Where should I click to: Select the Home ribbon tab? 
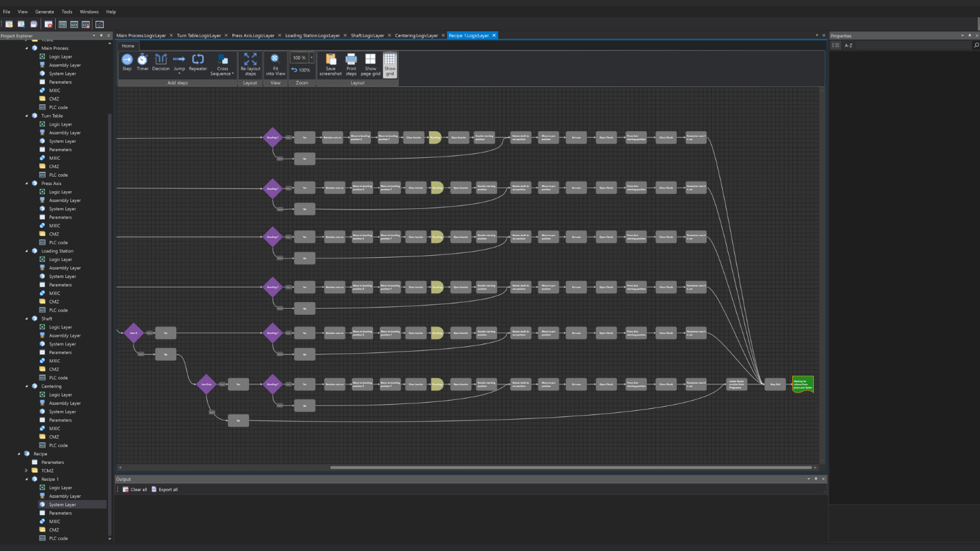click(128, 46)
